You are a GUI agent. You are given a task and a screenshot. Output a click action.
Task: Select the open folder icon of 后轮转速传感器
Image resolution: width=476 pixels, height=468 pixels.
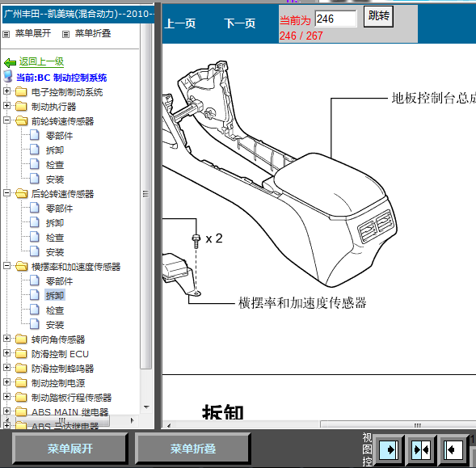(x=21, y=193)
